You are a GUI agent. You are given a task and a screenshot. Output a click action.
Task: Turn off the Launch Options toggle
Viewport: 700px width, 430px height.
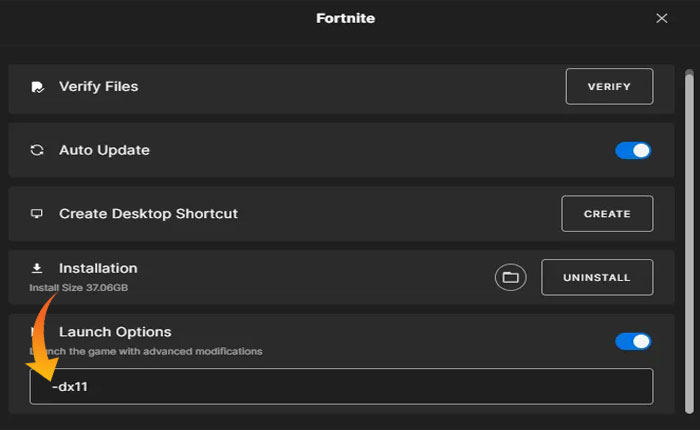click(x=632, y=341)
